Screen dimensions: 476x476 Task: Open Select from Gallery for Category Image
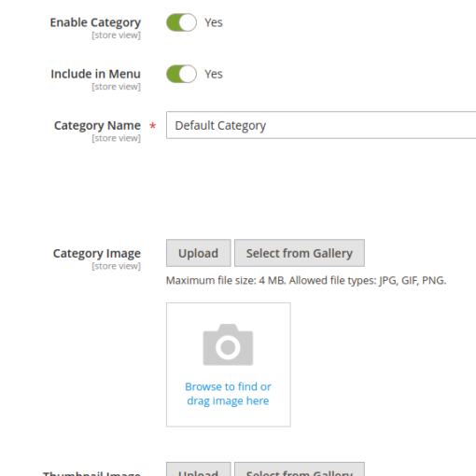click(x=300, y=253)
